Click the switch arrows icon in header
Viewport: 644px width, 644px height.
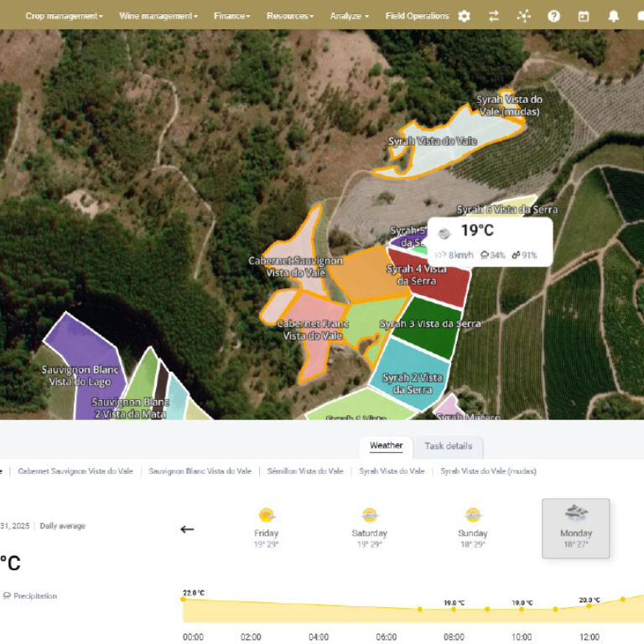494,16
